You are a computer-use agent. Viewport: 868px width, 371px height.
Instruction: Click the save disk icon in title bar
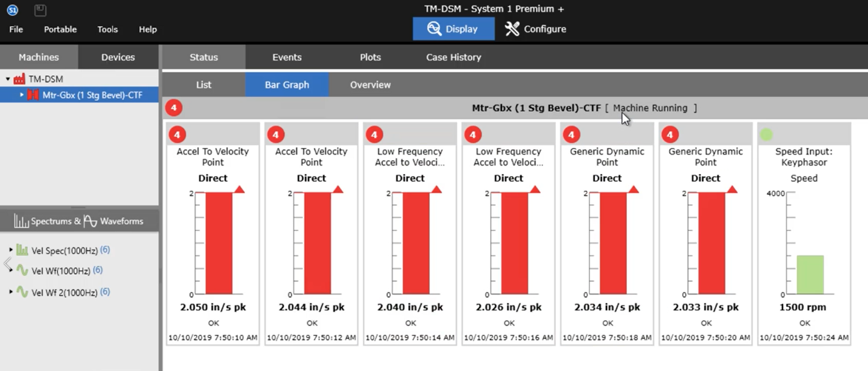point(40,9)
